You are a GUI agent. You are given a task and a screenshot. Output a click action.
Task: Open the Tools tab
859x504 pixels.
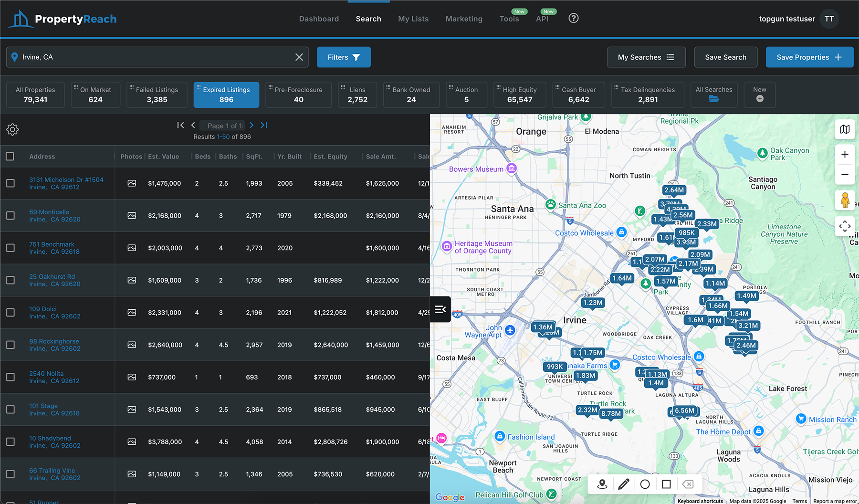point(509,19)
